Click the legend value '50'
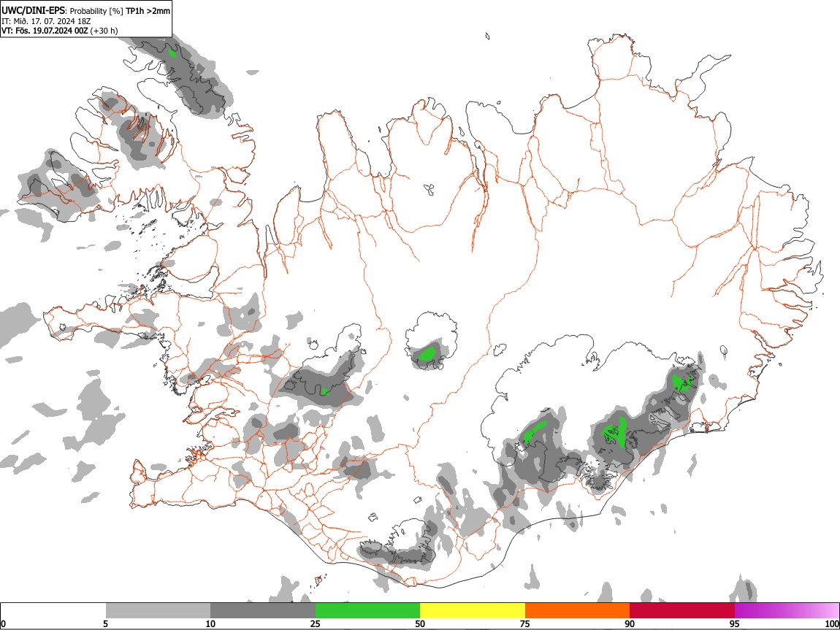Image resolution: width=840 pixels, height=630 pixels. point(420,623)
